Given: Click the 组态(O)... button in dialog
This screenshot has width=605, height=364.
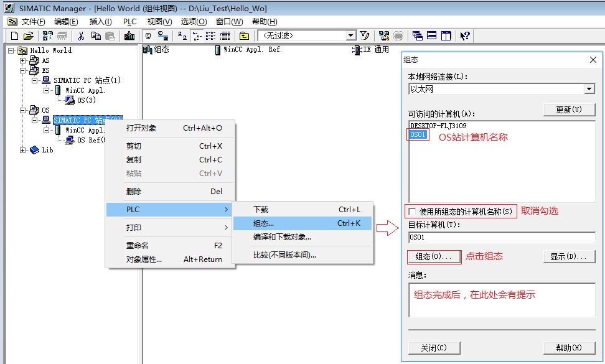Looking at the screenshot, I should click(434, 256).
